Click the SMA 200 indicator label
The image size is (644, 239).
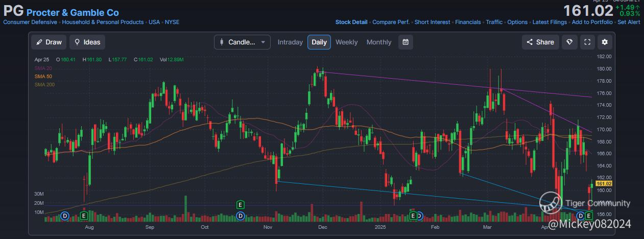tap(44, 84)
